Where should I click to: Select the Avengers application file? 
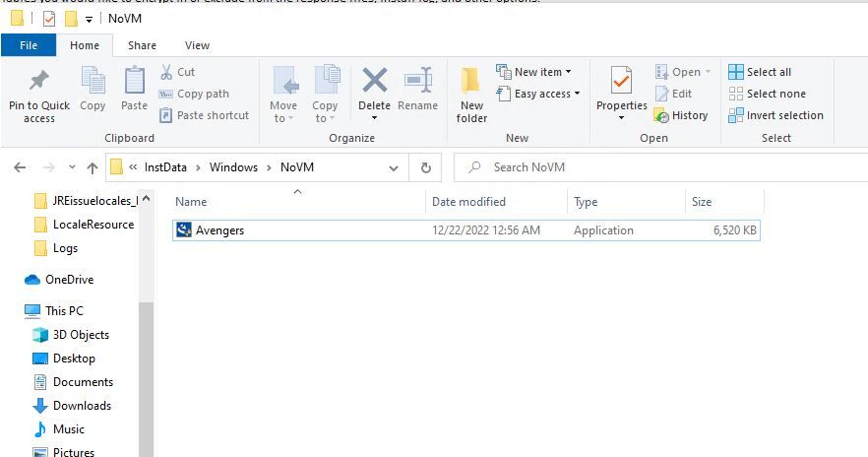coord(466,230)
